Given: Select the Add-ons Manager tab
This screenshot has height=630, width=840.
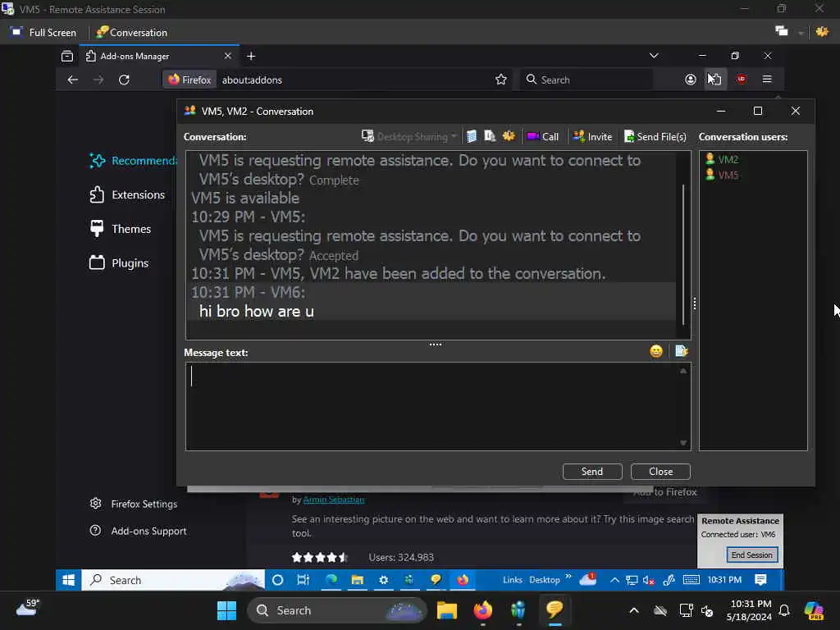Looking at the screenshot, I should 159,56.
